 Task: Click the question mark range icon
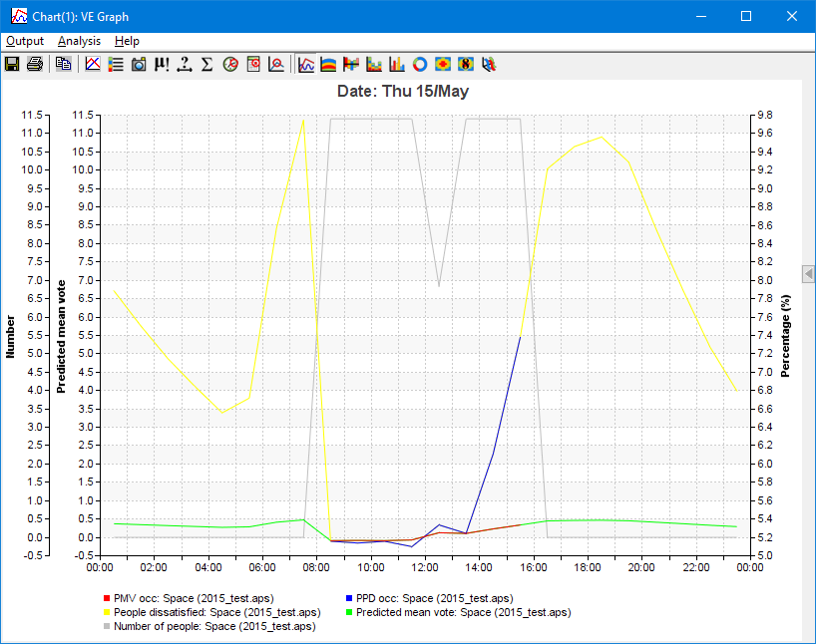[185, 64]
